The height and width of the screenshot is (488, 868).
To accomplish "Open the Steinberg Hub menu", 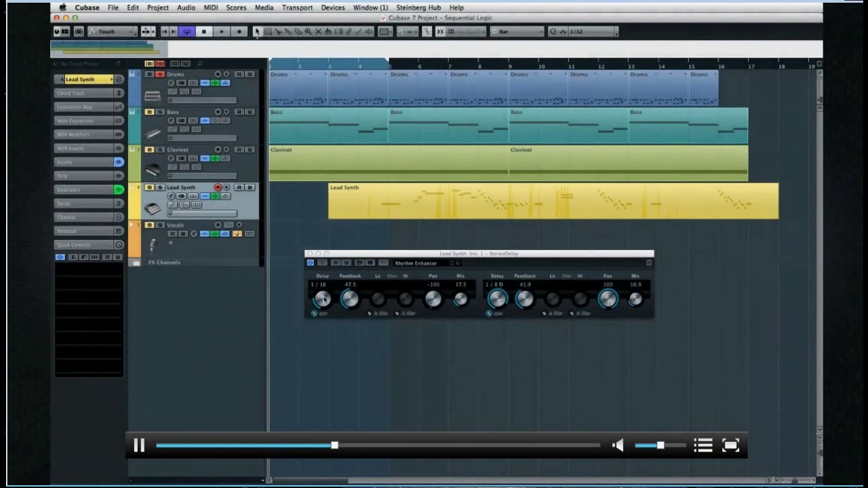I will 418,7.
